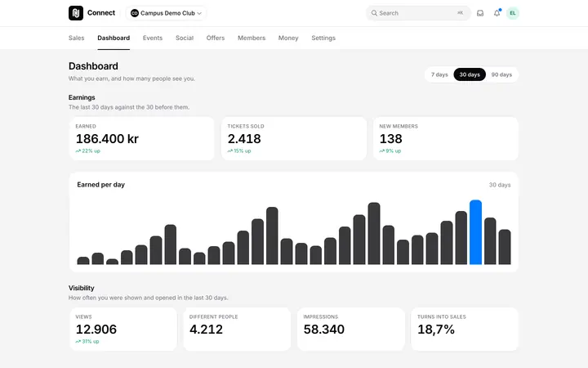This screenshot has width=588, height=368.
Task: Open the Money tab
Action: point(288,38)
